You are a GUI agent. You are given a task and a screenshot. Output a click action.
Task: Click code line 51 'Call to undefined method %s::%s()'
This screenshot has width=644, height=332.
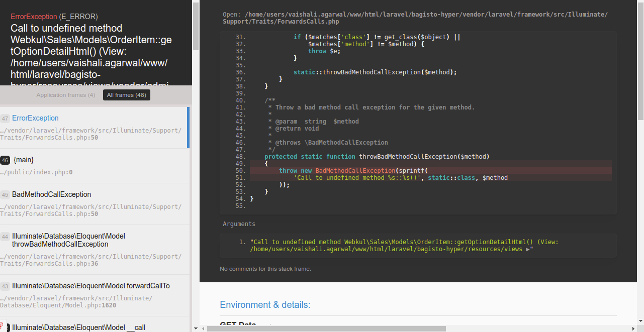tap(431, 178)
